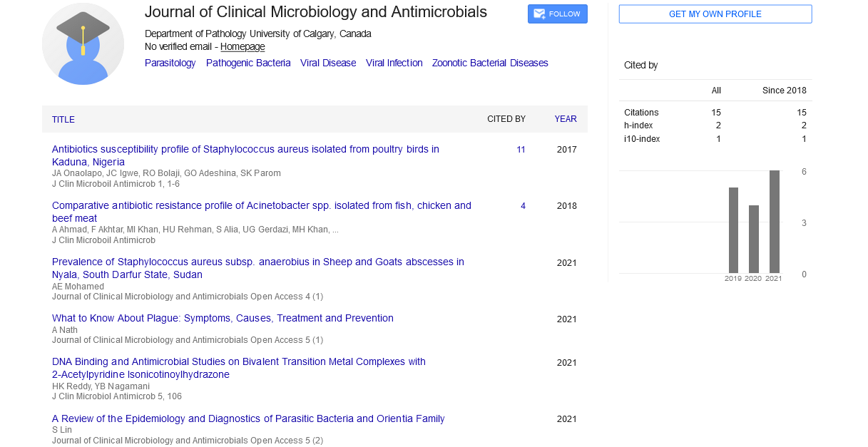This screenshot has width=868, height=447.
Task: Click the envelope icon in Follow button
Action: [539, 14]
